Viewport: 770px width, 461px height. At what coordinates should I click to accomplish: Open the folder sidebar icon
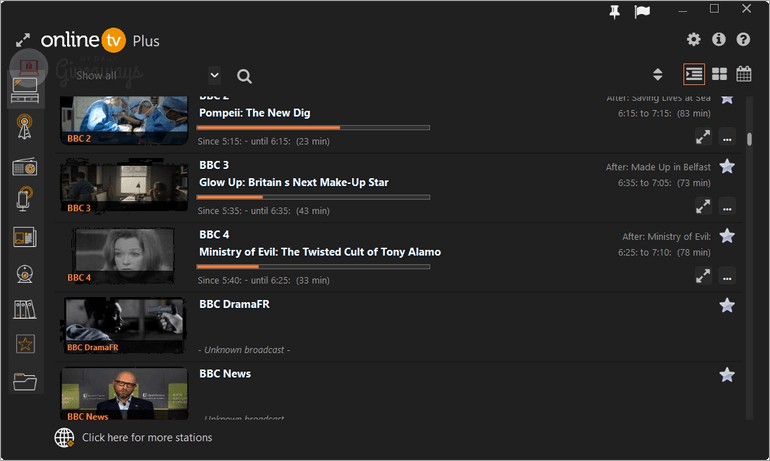[x=25, y=381]
